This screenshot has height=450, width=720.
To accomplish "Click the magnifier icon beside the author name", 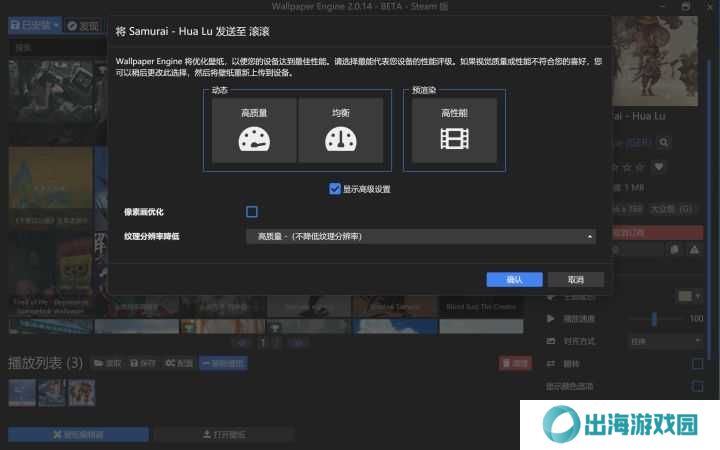I will tap(664, 142).
